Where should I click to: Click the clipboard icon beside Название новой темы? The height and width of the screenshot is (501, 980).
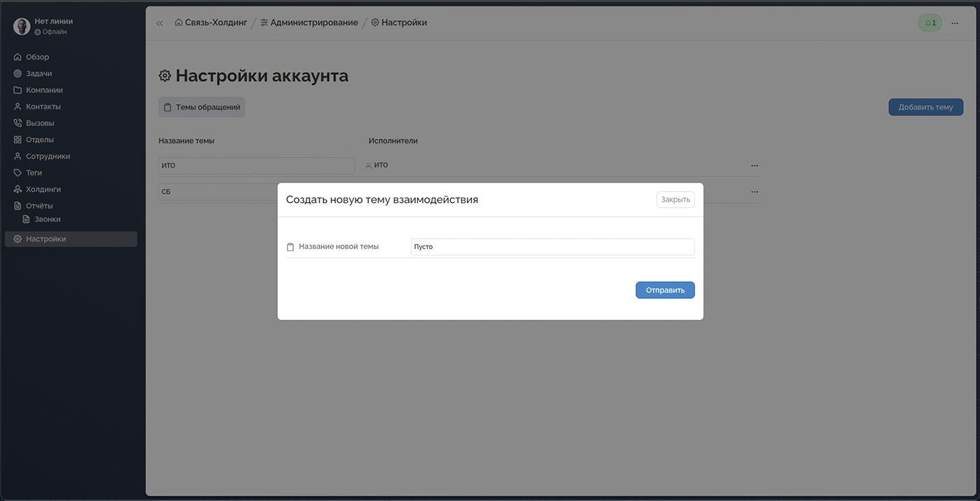291,246
